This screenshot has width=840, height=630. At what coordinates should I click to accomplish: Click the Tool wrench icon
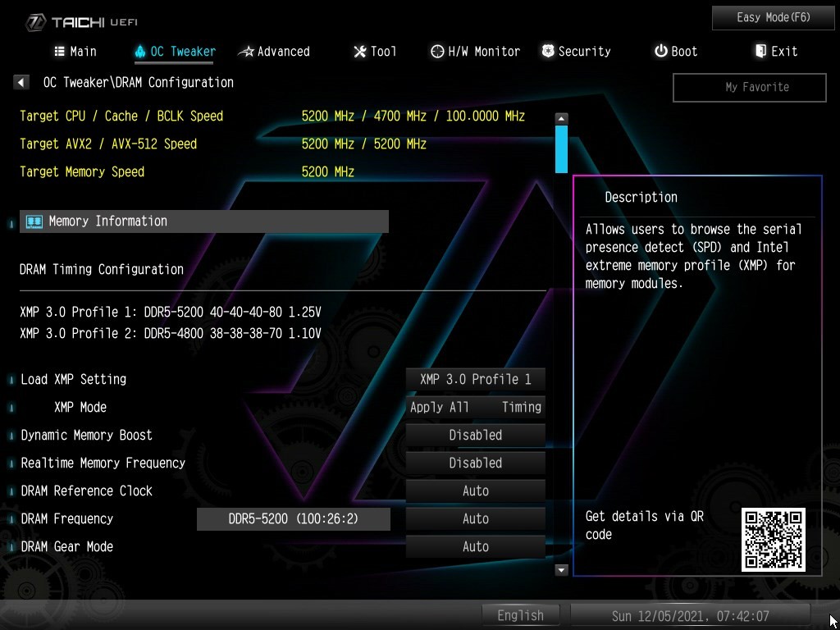[359, 52]
